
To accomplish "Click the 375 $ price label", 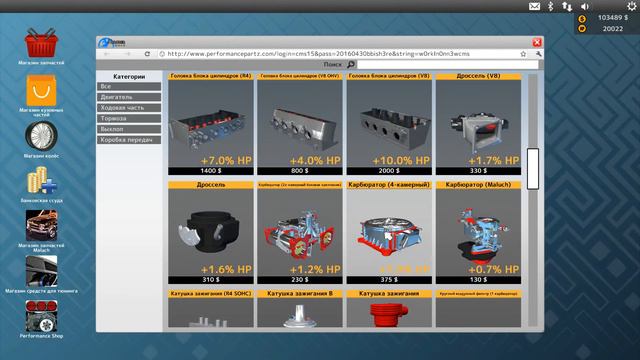I will click(389, 280).
